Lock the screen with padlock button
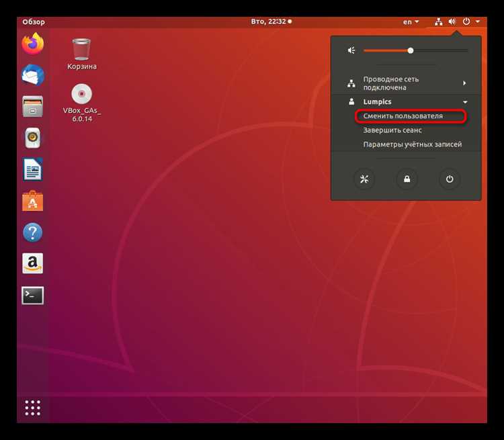The width and height of the screenshot is (504, 440). point(407,179)
